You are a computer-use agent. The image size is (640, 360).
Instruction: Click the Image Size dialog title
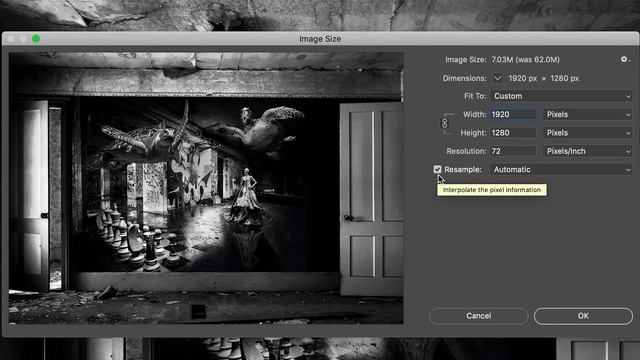tap(320, 39)
